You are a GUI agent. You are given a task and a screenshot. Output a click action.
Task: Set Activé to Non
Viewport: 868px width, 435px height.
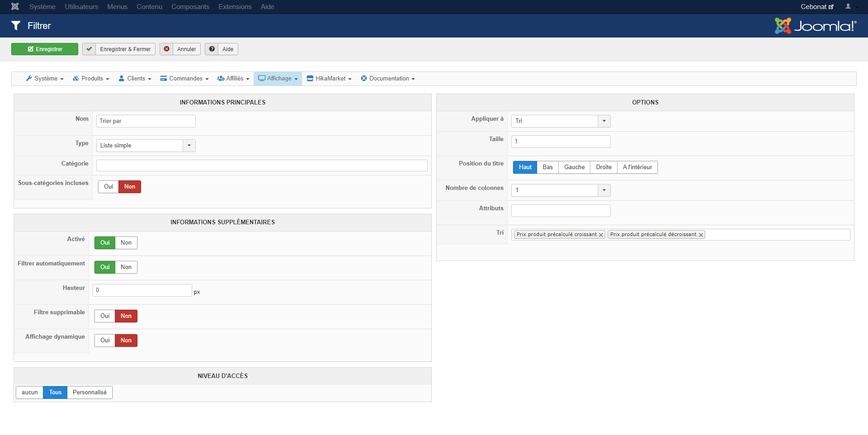pos(126,243)
